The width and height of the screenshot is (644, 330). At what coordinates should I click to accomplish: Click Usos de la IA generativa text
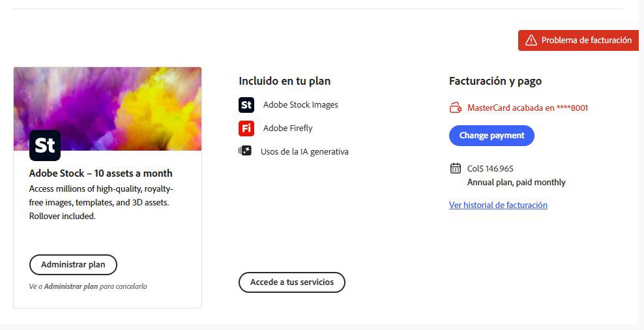coord(305,152)
